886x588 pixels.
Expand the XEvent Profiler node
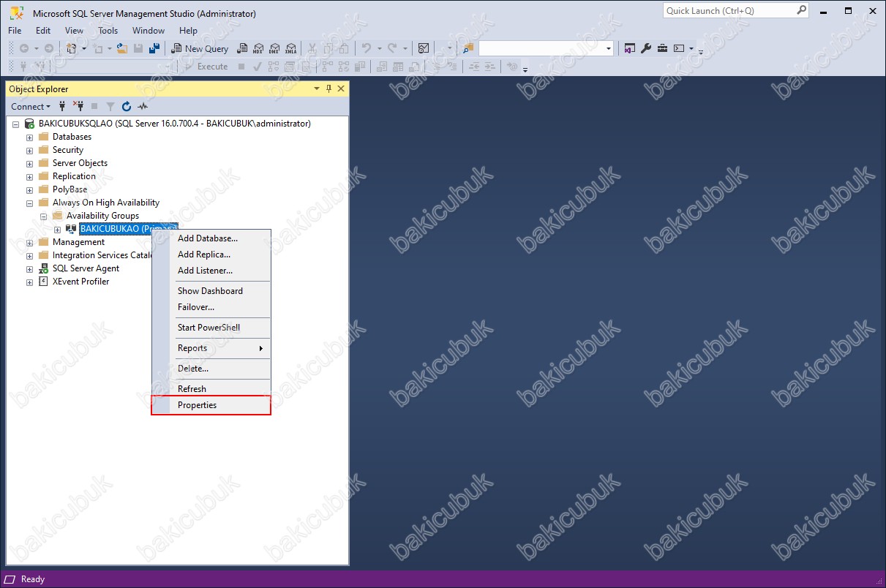[x=29, y=282]
